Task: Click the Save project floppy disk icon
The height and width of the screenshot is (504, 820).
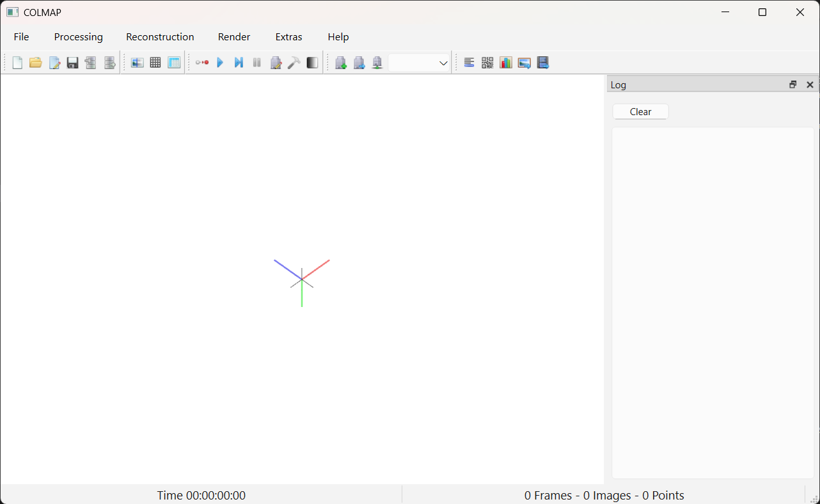Action: (72, 63)
